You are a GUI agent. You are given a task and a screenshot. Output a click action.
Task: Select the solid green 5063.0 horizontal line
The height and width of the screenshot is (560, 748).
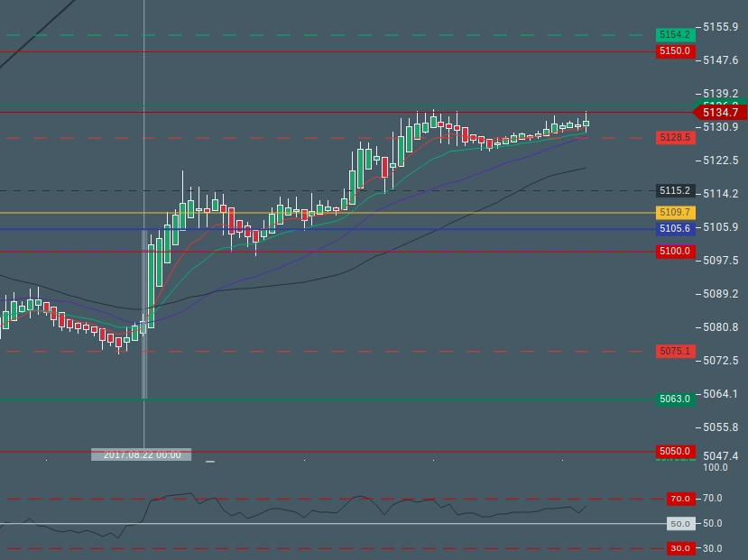[x=328, y=399]
